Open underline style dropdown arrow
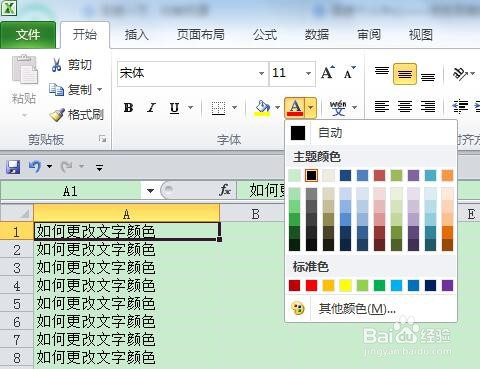Image resolution: width=480 pixels, height=369 pixels. 191,107
